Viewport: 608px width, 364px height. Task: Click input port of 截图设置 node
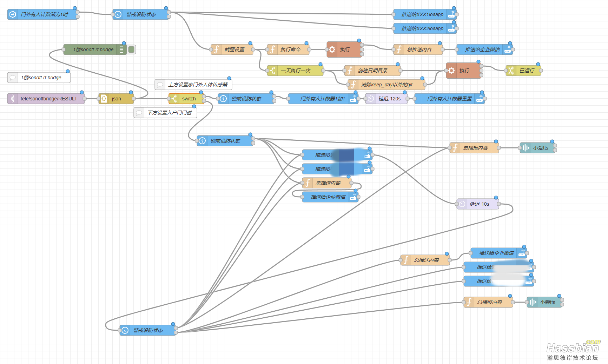211,49
